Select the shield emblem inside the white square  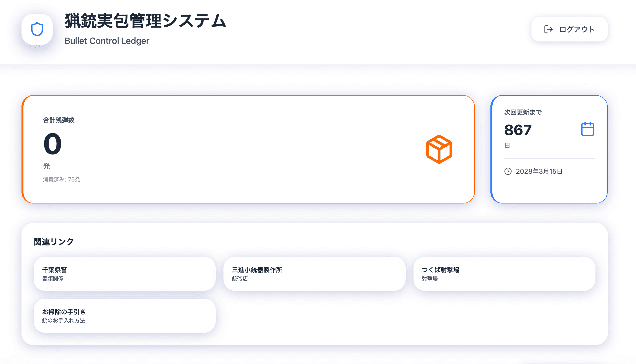click(37, 29)
